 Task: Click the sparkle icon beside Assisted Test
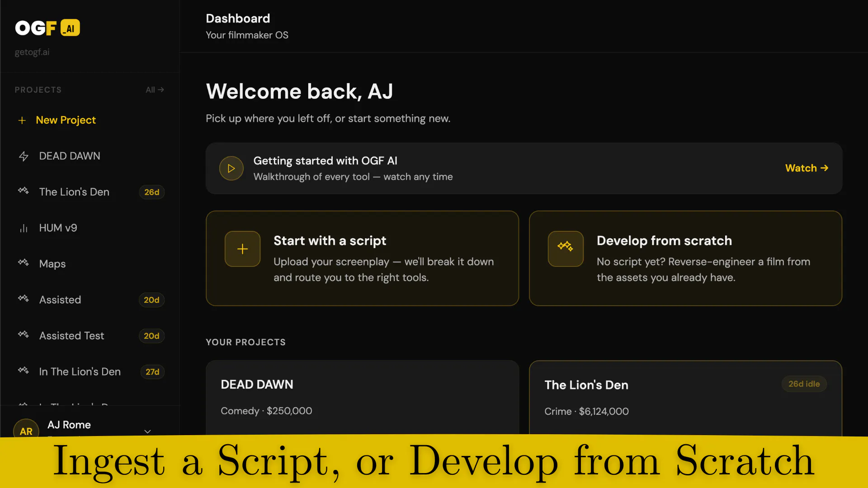pos(24,335)
